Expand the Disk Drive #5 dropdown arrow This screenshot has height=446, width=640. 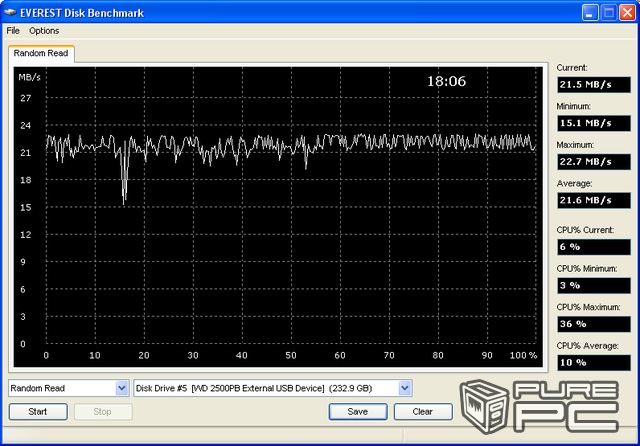point(404,388)
